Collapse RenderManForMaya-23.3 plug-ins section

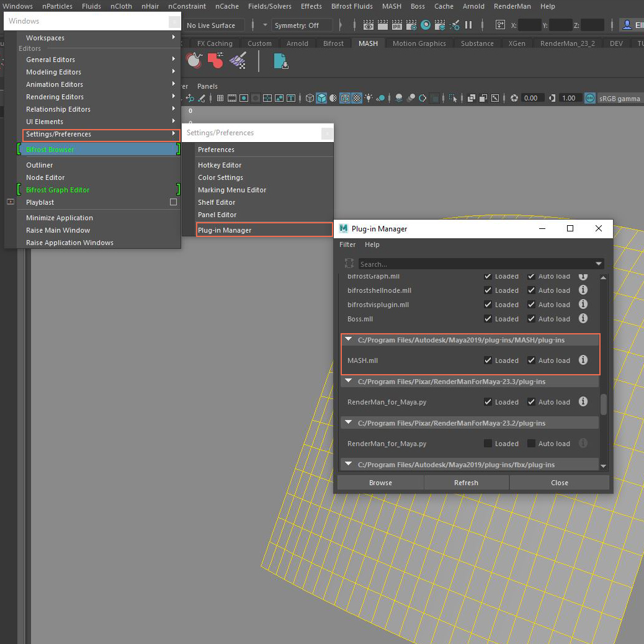349,381
